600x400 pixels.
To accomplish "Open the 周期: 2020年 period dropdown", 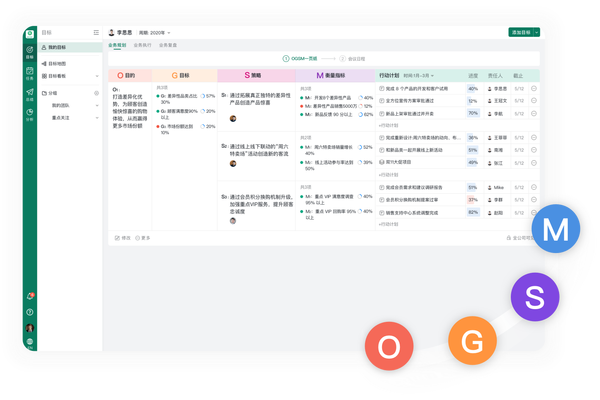I will 154,33.
